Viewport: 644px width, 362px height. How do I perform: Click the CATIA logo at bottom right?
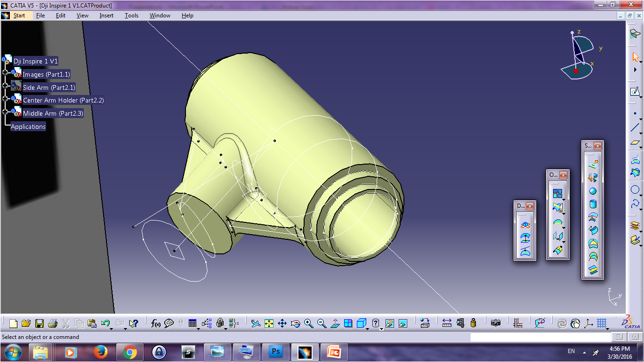(x=630, y=323)
